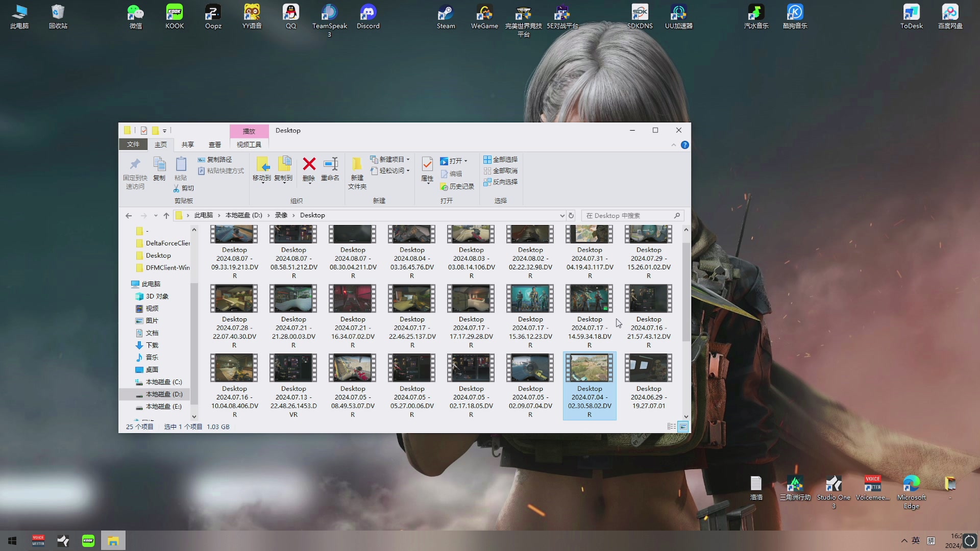Switch to details view in status bar
The image size is (980, 551).
(x=672, y=427)
